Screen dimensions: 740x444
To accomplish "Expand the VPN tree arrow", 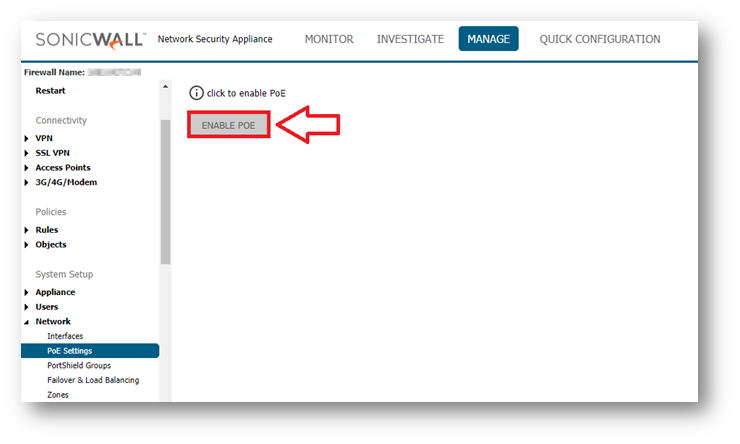I will point(27,139).
